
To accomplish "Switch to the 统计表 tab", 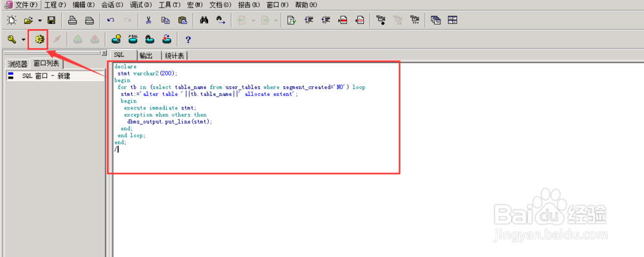I will click(175, 55).
